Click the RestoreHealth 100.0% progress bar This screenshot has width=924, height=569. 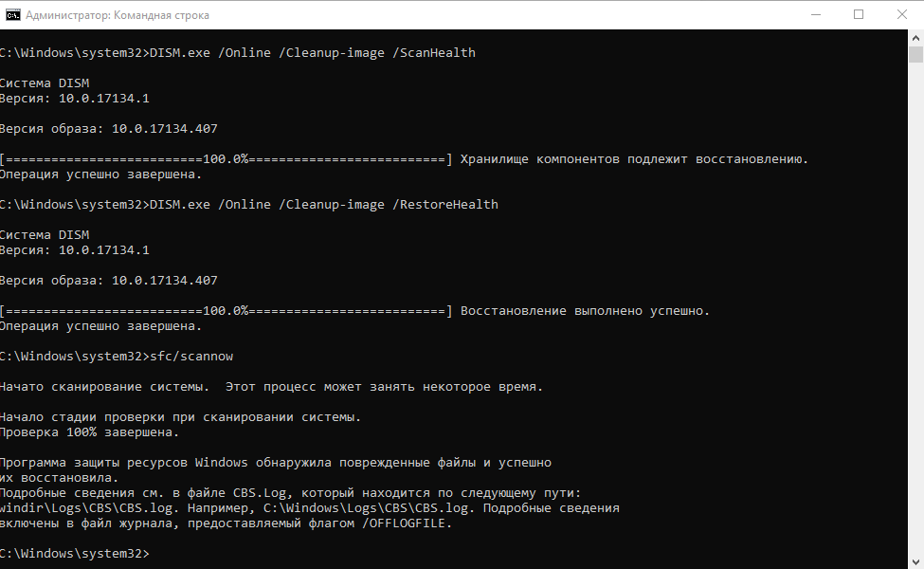point(226,311)
